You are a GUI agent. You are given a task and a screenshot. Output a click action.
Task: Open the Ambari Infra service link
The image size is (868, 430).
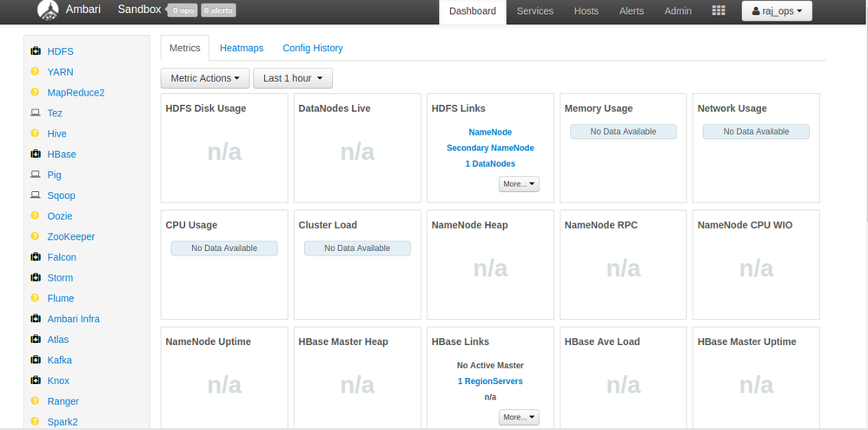(x=74, y=319)
